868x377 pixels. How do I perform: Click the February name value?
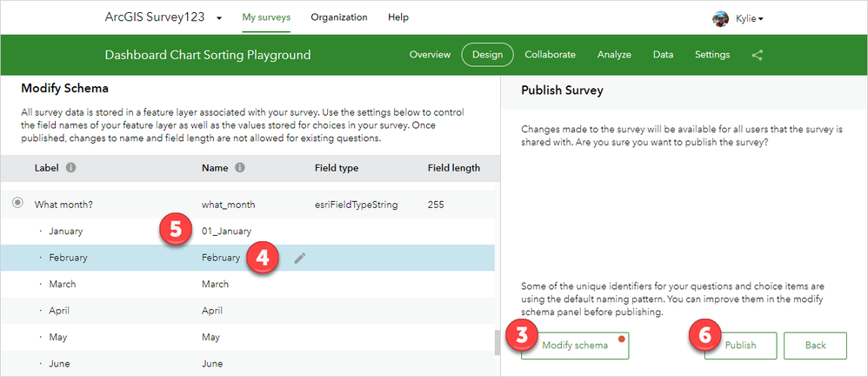221,258
